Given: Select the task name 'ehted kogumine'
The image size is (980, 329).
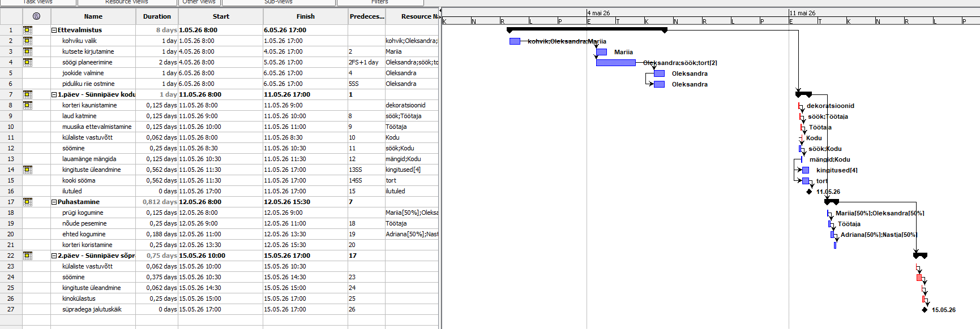Looking at the screenshot, I should pyautogui.click(x=84, y=234).
